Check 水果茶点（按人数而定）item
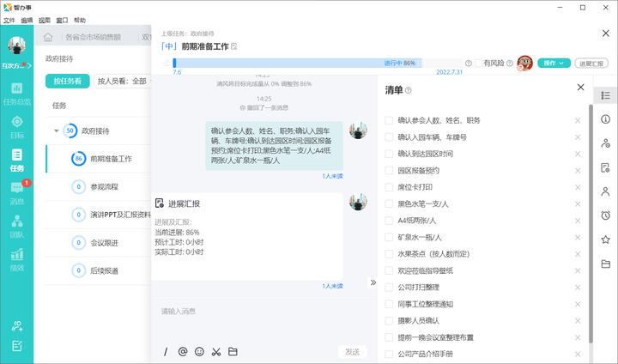 389,254
